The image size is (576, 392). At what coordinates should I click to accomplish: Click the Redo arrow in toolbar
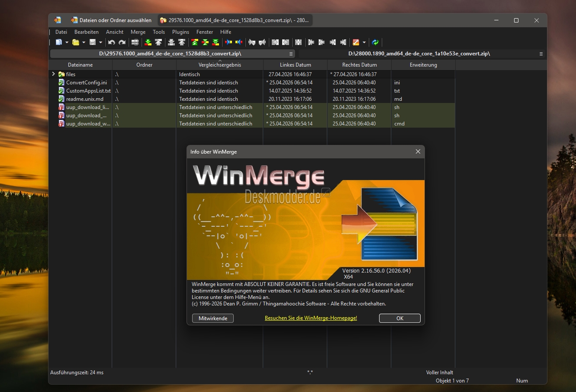point(122,42)
